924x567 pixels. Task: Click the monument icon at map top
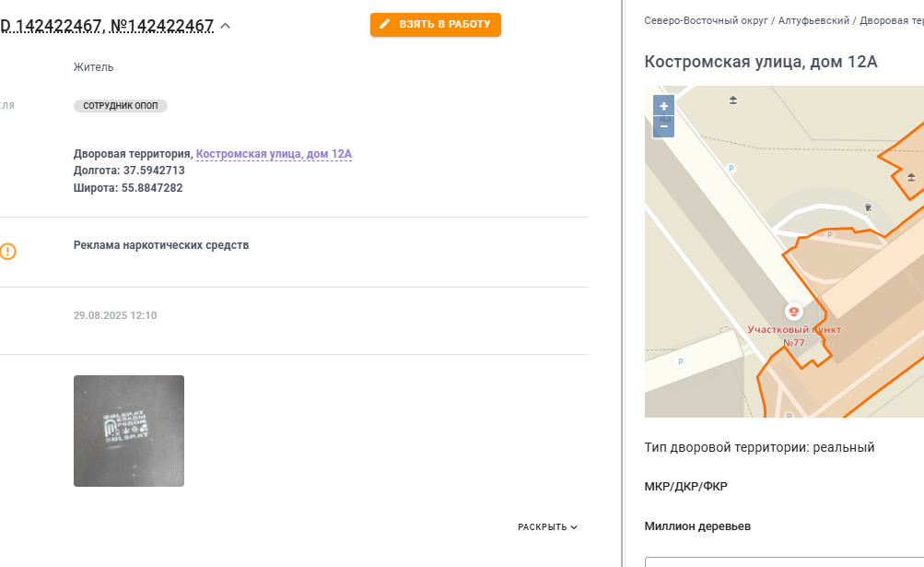click(733, 100)
